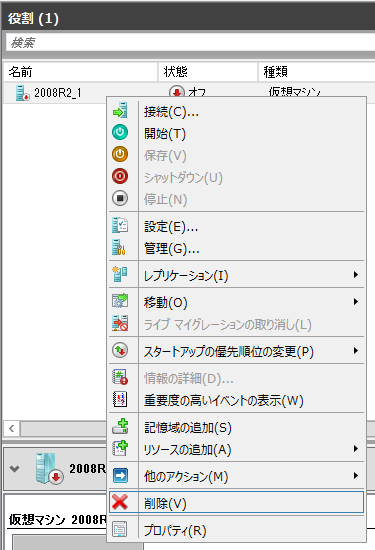This screenshot has width=375, height=550.
Task: Click the replication (レプリケーション) icon
Action: tap(120, 274)
